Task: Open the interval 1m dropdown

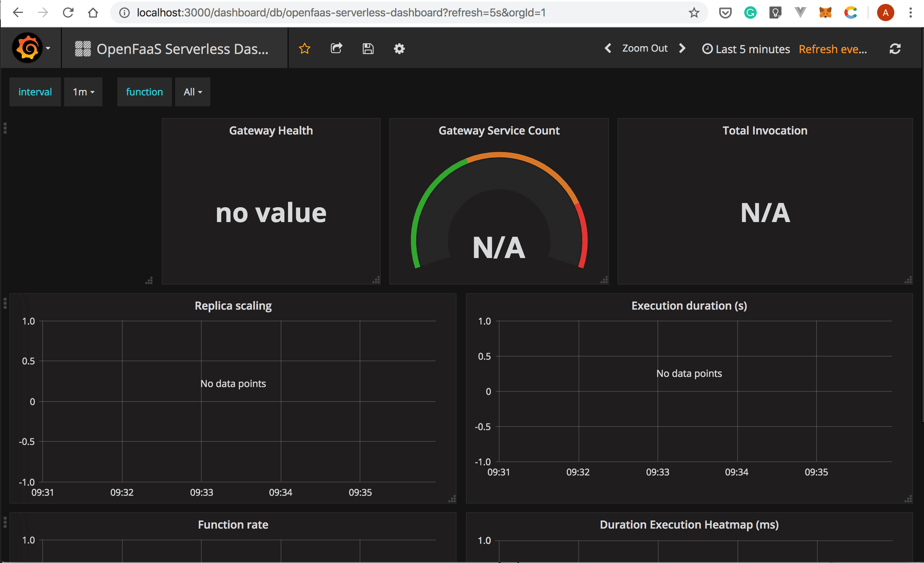Action: tap(83, 92)
